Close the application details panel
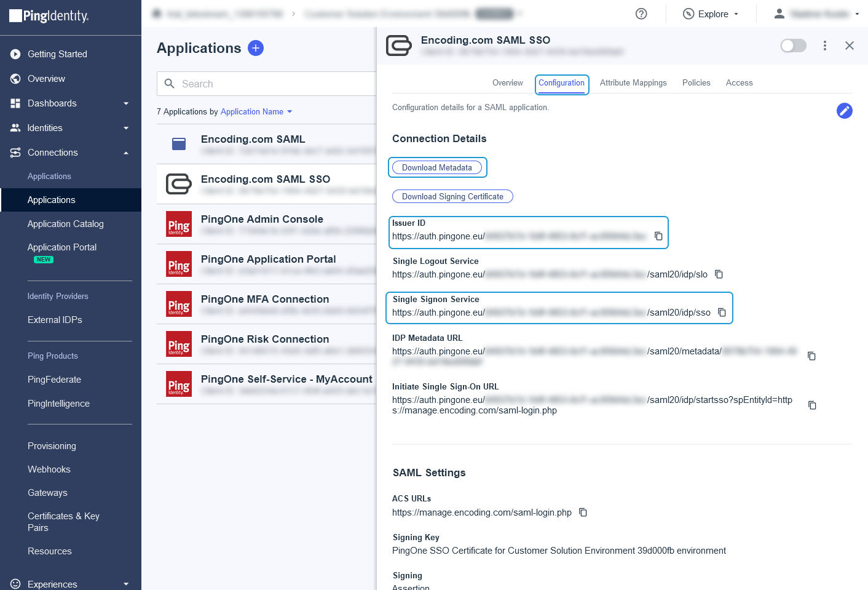 pyautogui.click(x=850, y=46)
